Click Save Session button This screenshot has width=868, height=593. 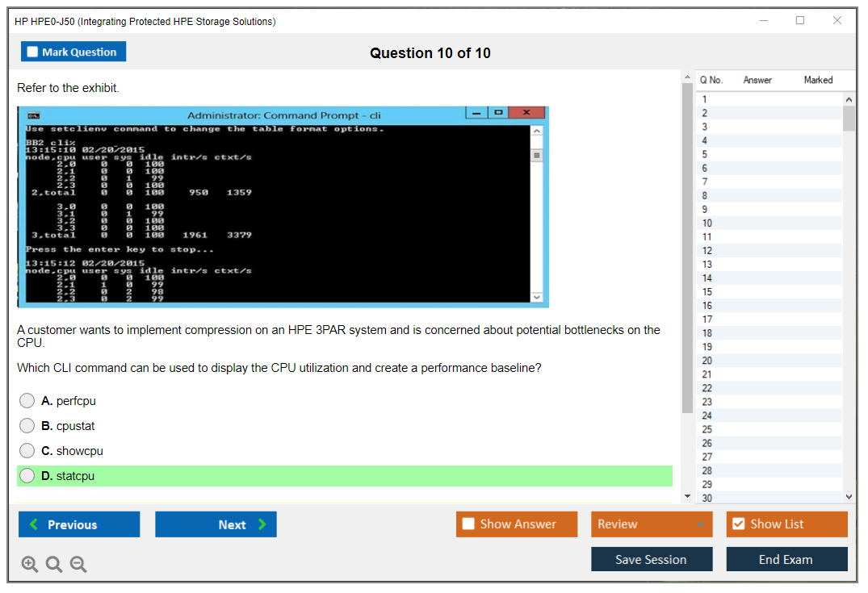coord(652,559)
